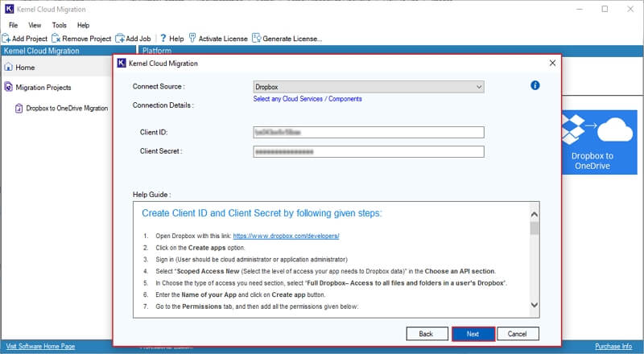Click the Next button
Viewport: 644px width, 354px height.
[x=473, y=334]
